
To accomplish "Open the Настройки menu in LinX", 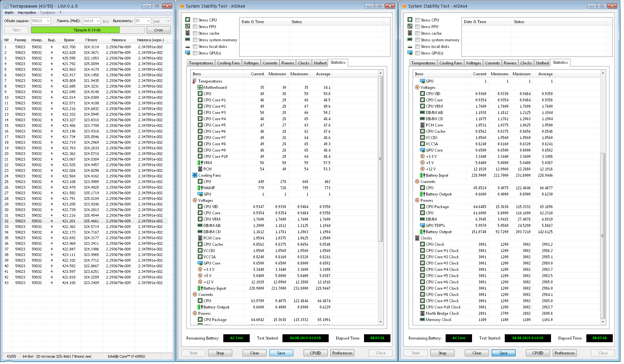I will pyautogui.click(x=27, y=13).
